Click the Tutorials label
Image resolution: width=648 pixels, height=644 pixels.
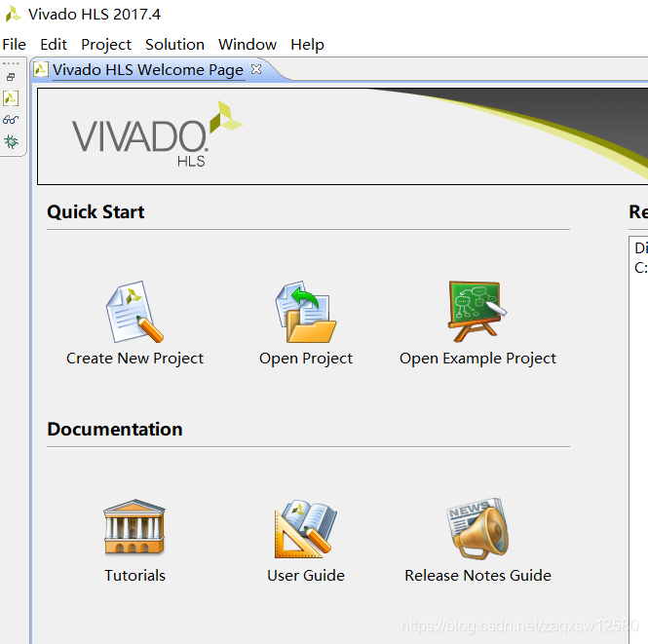pos(134,575)
